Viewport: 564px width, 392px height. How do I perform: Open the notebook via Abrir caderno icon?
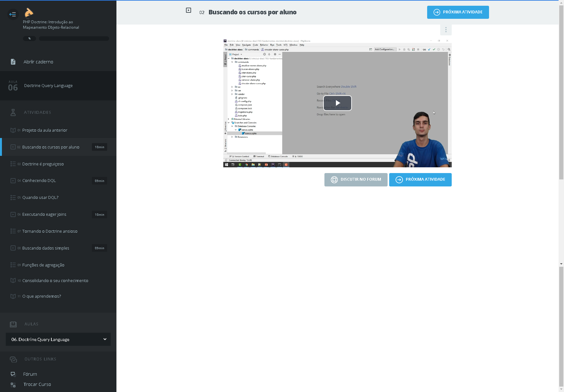click(x=13, y=62)
